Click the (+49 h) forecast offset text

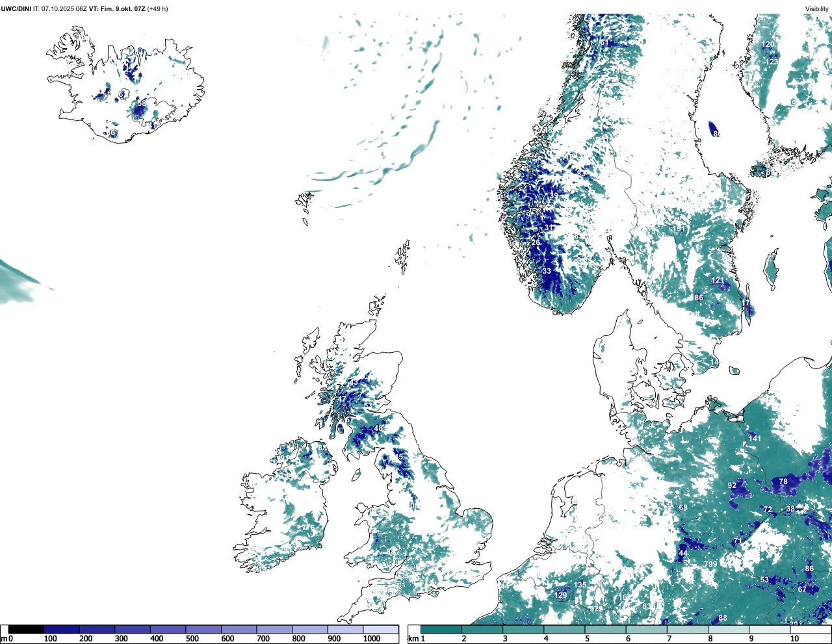(x=157, y=9)
